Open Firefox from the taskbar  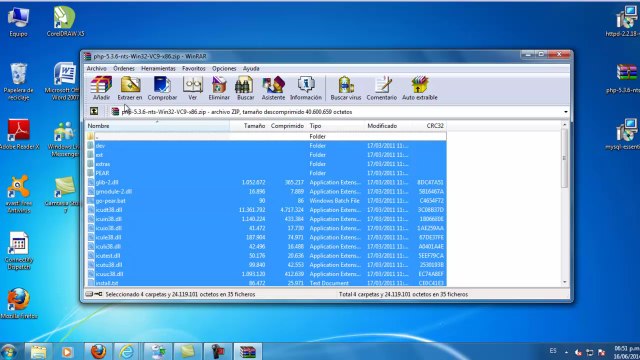click(98, 351)
